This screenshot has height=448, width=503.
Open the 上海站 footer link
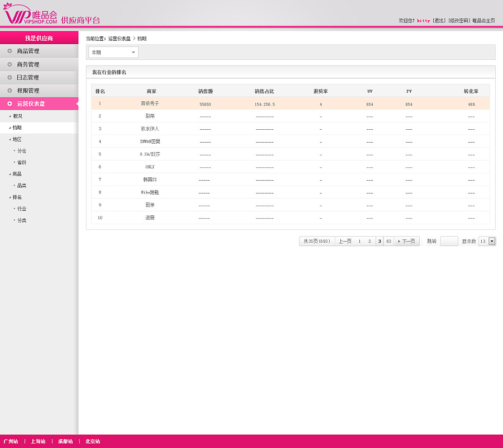coord(38,441)
